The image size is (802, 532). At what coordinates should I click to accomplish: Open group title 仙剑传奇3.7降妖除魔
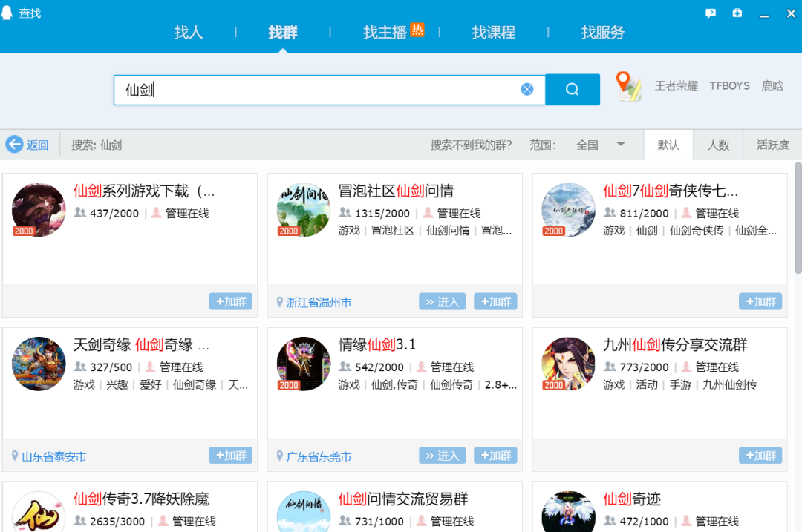(141, 499)
